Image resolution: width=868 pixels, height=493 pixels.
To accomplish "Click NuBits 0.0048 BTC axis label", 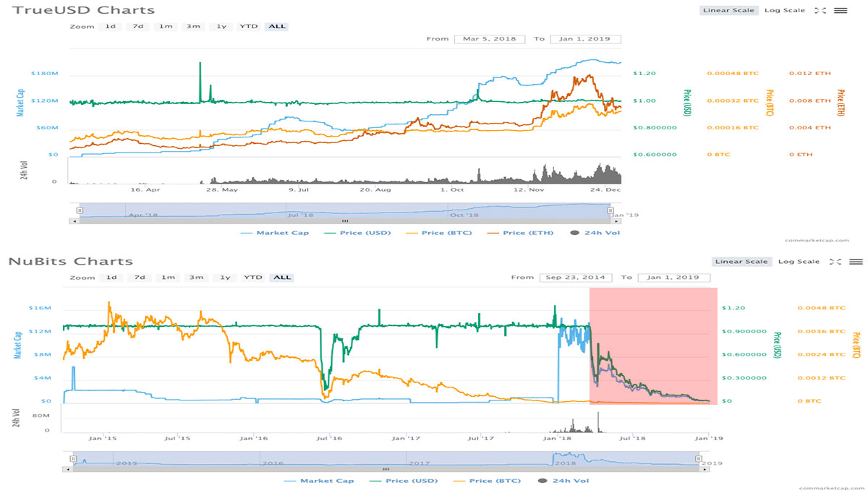I will pyautogui.click(x=821, y=308).
